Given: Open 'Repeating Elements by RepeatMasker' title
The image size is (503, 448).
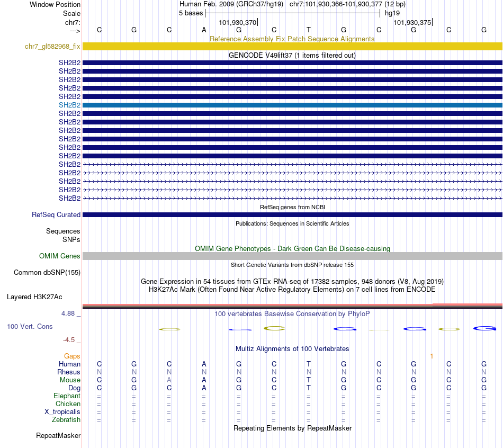Looking at the screenshot, I should point(292,428).
